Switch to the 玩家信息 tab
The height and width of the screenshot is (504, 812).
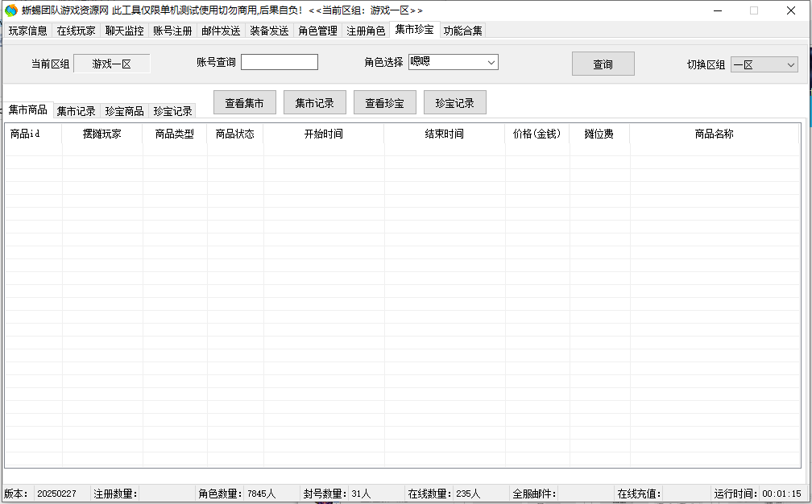click(x=28, y=31)
